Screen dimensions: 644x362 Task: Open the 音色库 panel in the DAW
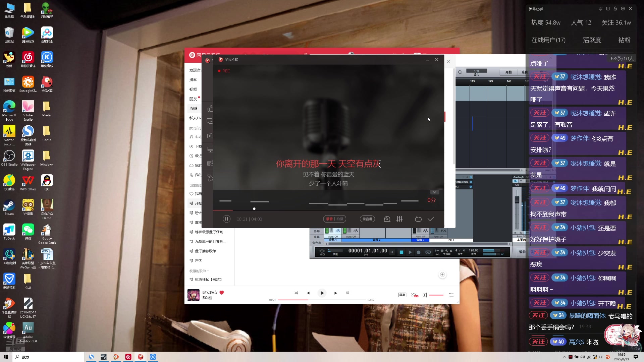[317, 243]
